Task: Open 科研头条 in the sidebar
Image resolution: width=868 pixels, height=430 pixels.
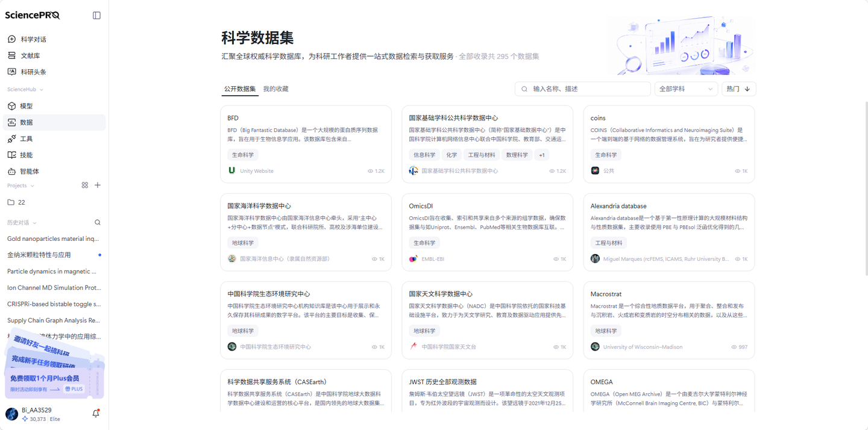Action: tap(54, 72)
